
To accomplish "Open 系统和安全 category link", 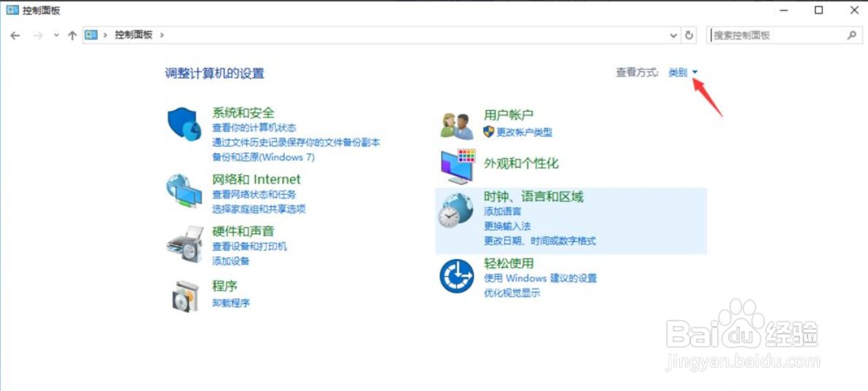I will pyautogui.click(x=243, y=113).
